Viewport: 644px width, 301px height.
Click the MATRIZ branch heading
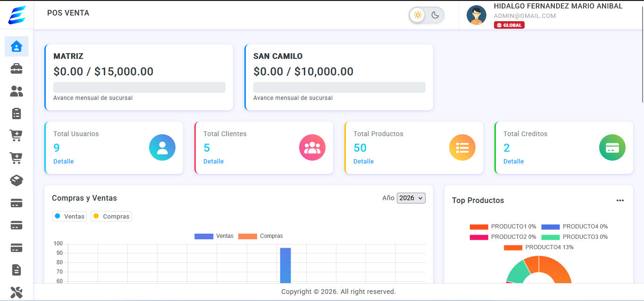(68, 56)
